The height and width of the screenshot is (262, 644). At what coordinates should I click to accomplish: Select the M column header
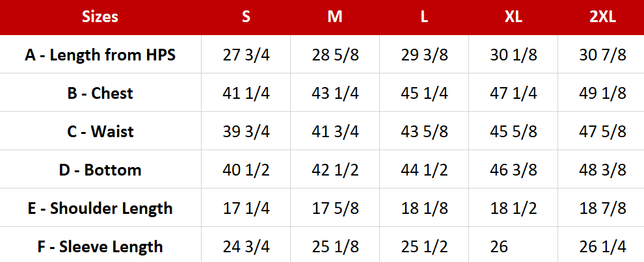coord(335,17)
